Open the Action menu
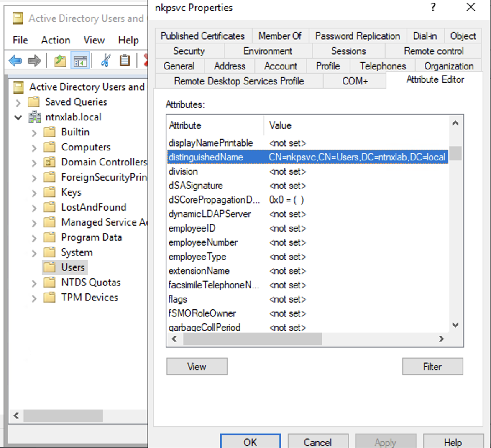 coord(55,40)
